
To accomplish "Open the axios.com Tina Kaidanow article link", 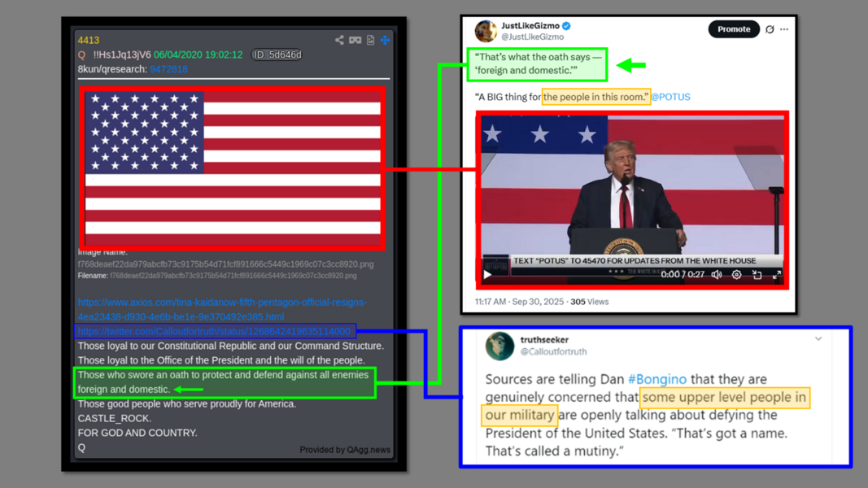I will [x=222, y=309].
